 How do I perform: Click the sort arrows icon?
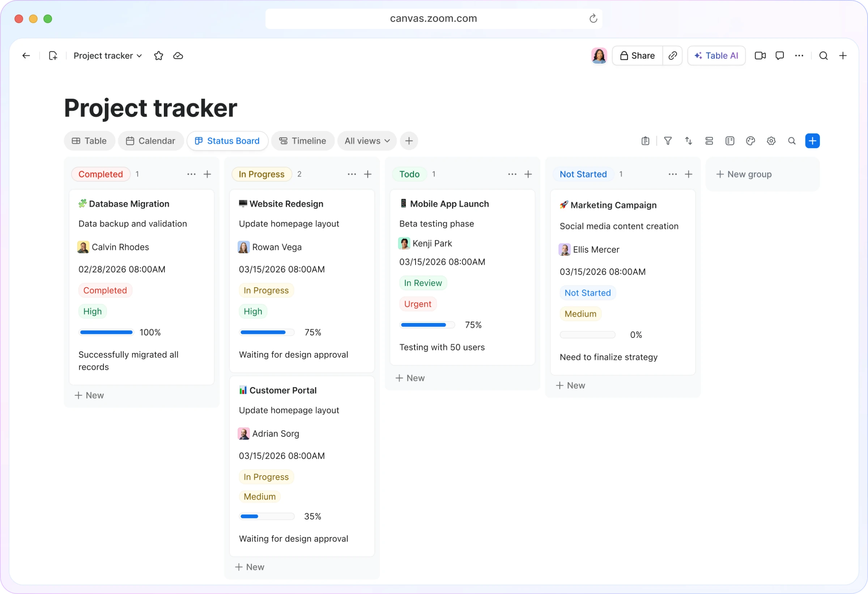[688, 141]
